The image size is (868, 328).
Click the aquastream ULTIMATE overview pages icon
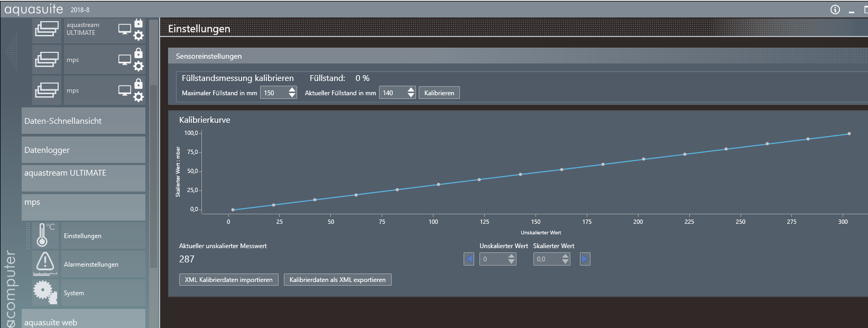[47, 29]
